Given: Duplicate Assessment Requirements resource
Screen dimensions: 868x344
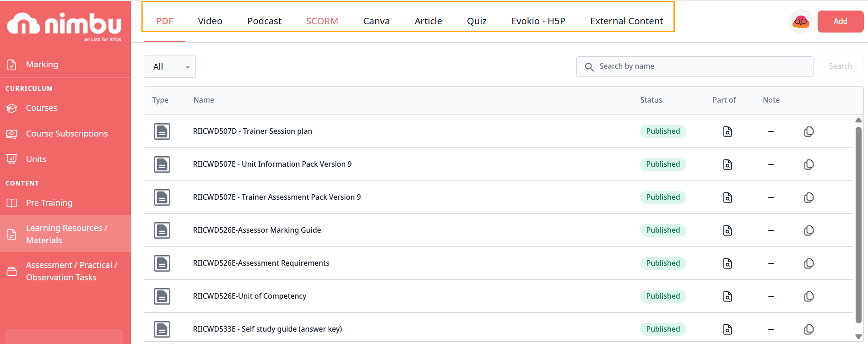Looking at the screenshot, I should click(809, 263).
